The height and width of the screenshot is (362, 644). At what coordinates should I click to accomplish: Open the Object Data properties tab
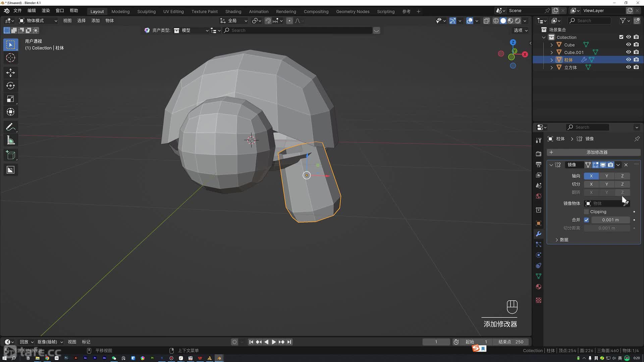pos(538,276)
